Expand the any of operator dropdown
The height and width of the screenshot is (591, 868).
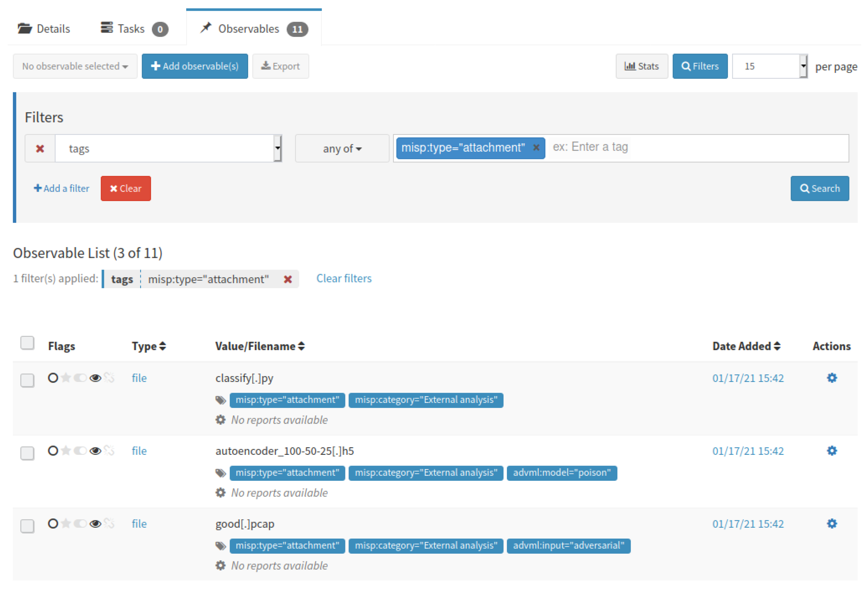coord(342,149)
